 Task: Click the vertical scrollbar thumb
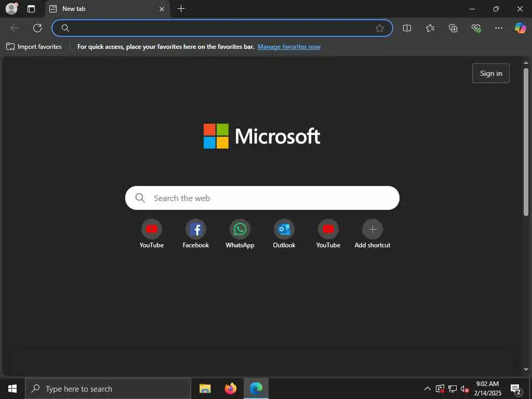tap(526, 142)
